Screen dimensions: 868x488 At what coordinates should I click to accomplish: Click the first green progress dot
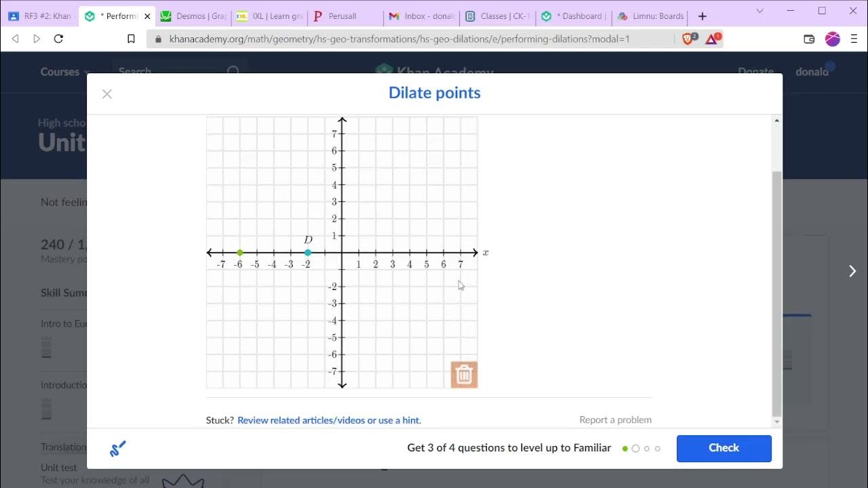[x=625, y=449]
